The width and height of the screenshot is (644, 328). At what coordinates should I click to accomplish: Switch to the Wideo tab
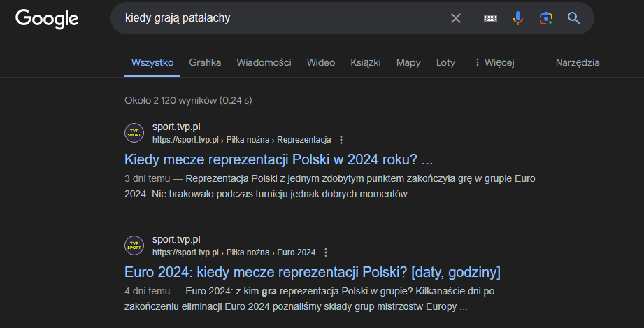(x=321, y=62)
